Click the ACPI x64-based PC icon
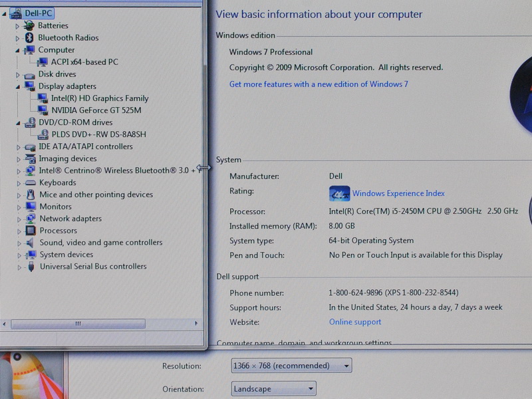This screenshot has width=532, height=399. [x=42, y=62]
